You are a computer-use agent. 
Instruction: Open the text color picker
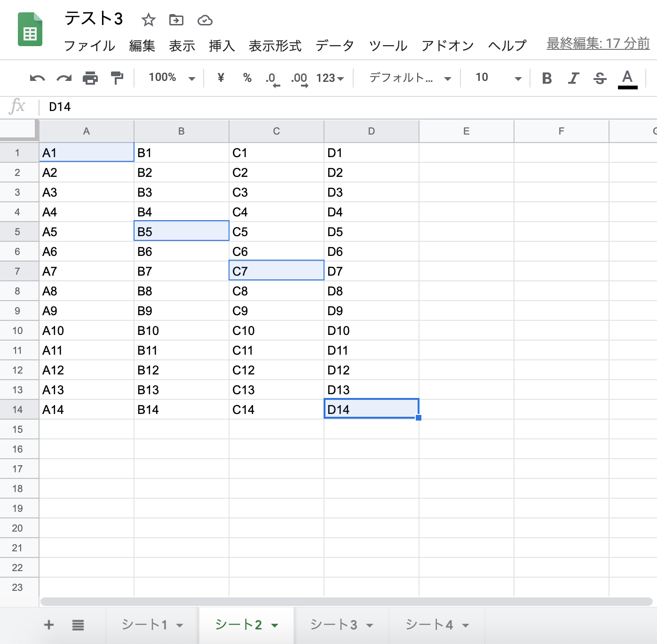627,78
